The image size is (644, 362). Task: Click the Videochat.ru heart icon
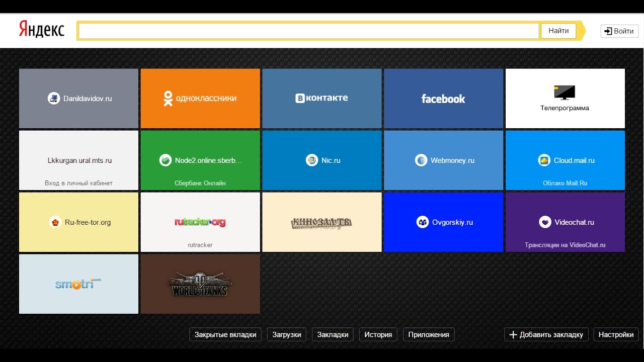545,222
